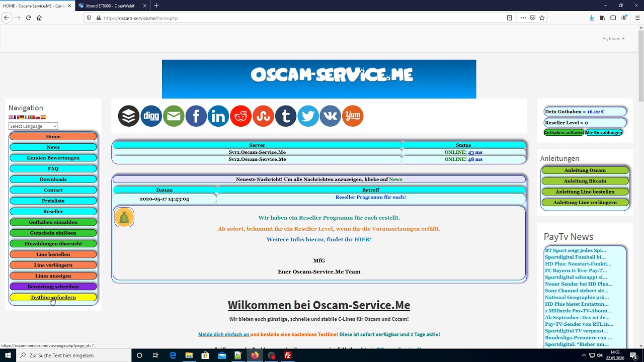
Task: Open the Anleitung Bitcoin guide
Action: 585,181
